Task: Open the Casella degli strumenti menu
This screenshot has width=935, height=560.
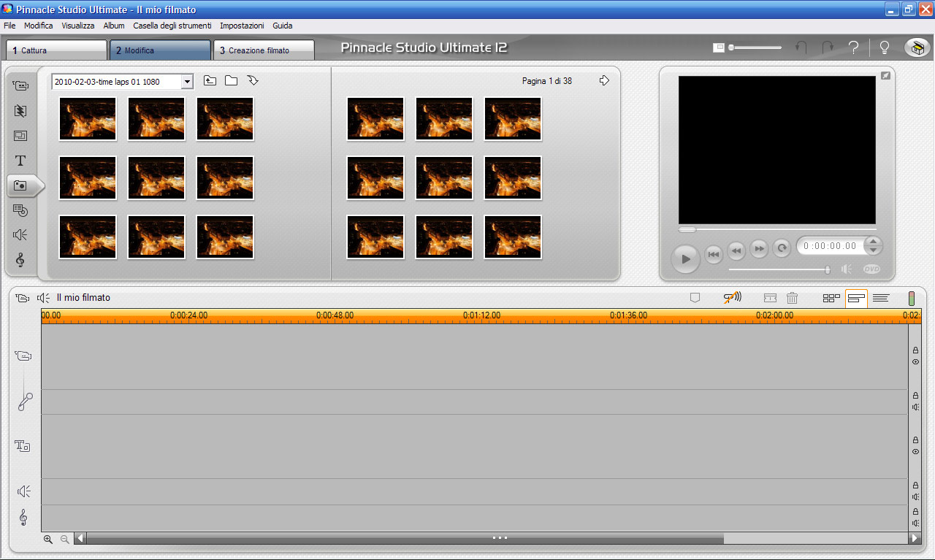Action: 172,26
